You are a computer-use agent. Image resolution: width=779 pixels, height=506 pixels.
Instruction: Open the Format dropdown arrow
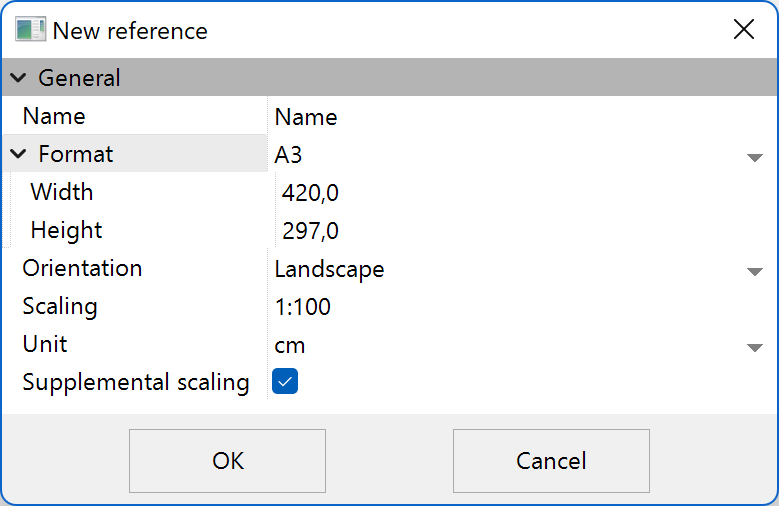[x=754, y=157]
